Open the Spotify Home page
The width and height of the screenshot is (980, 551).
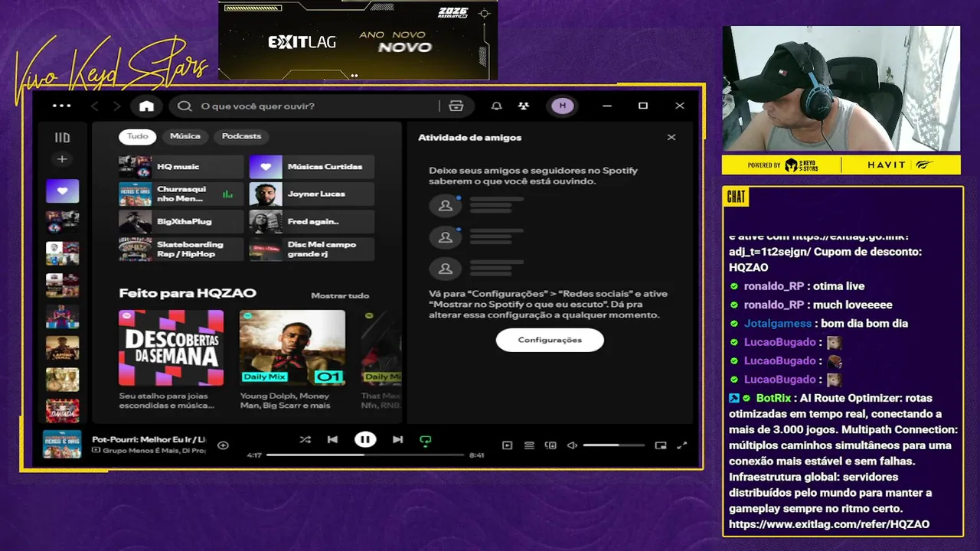pos(146,106)
